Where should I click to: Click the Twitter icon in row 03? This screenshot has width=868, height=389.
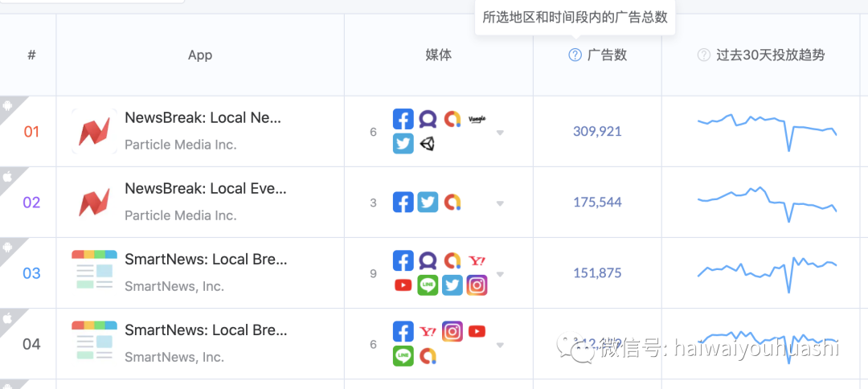[x=452, y=285]
